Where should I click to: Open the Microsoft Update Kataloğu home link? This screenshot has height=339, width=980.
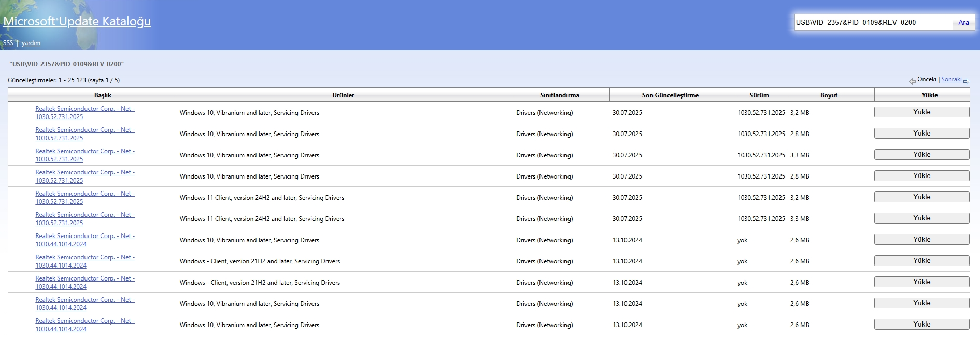tap(77, 21)
